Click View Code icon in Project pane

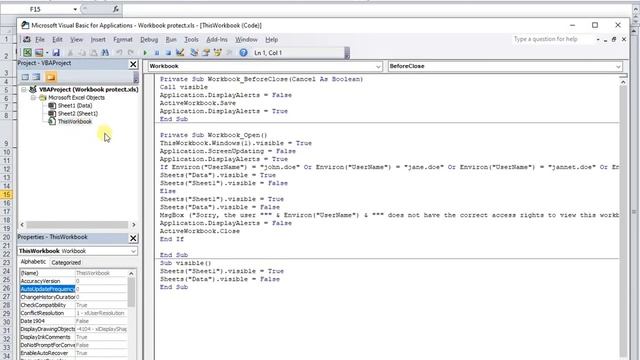point(25,77)
